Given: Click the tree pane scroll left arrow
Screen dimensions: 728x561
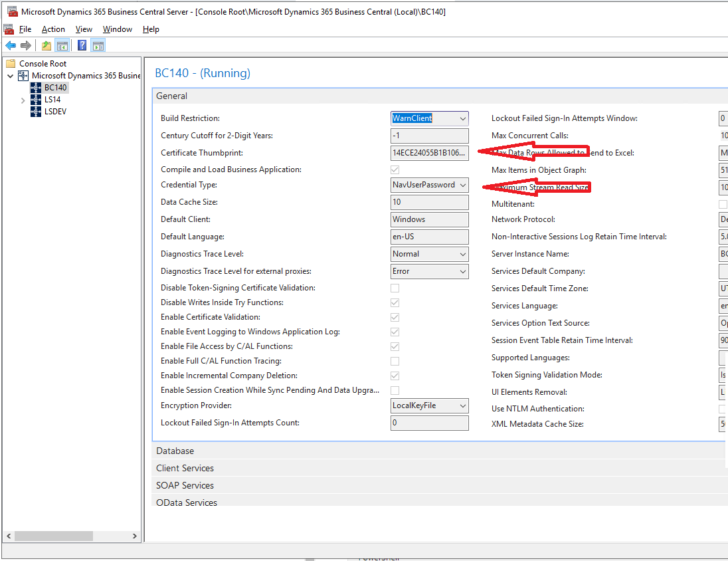Looking at the screenshot, I should (x=9, y=536).
